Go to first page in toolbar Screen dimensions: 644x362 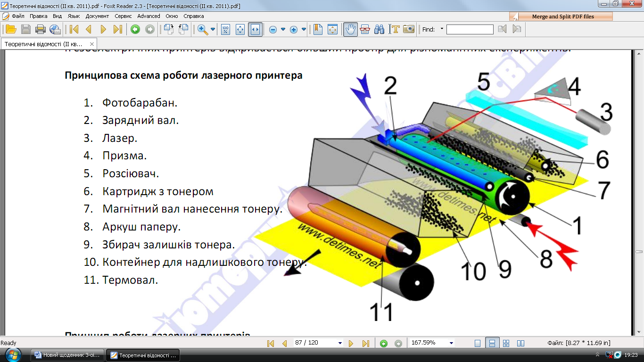pyautogui.click(x=74, y=29)
